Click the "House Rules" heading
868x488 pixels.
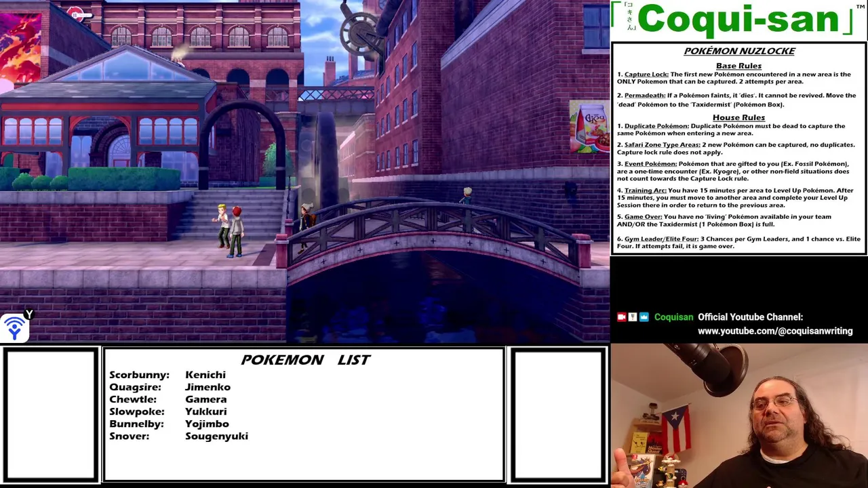tap(738, 117)
